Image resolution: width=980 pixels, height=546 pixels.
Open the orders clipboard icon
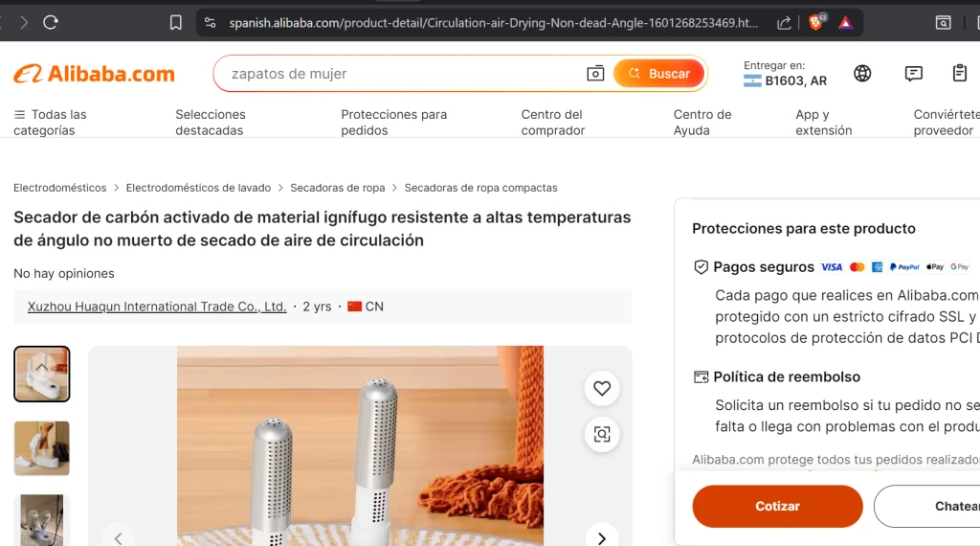click(959, 73)
